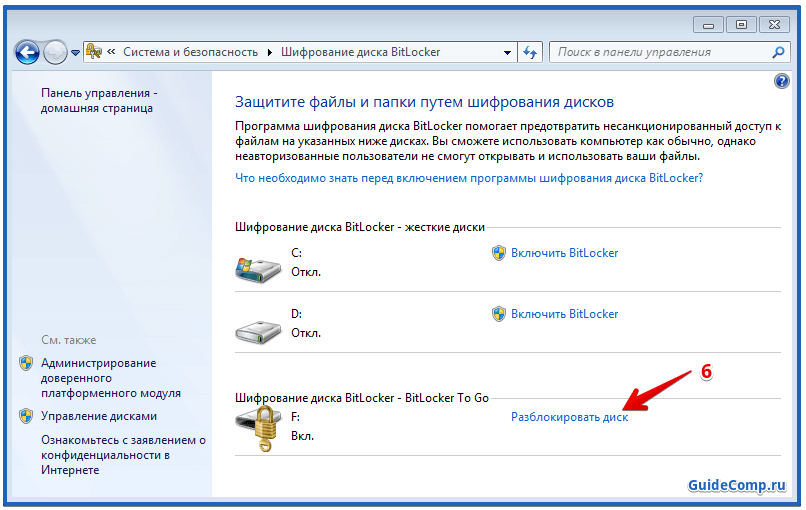Click "Включить BitLocker" for drive D:

(x=564, y=314)
